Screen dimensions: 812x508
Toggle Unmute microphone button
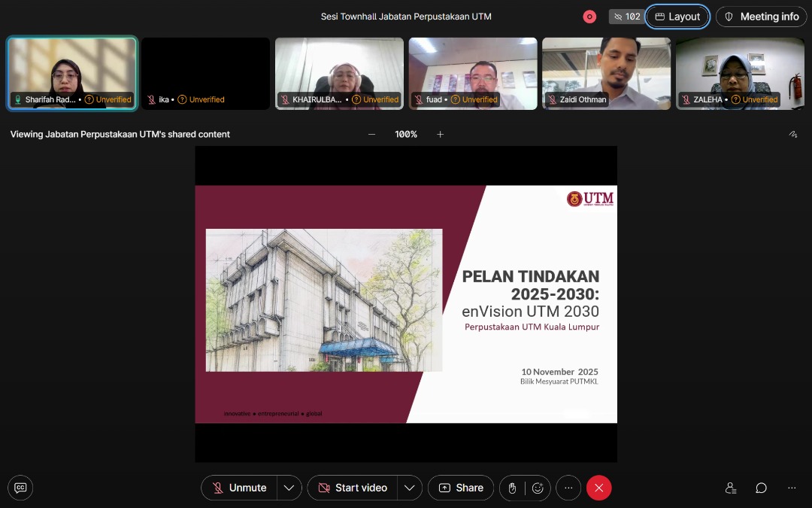click(x=239, y=488)
